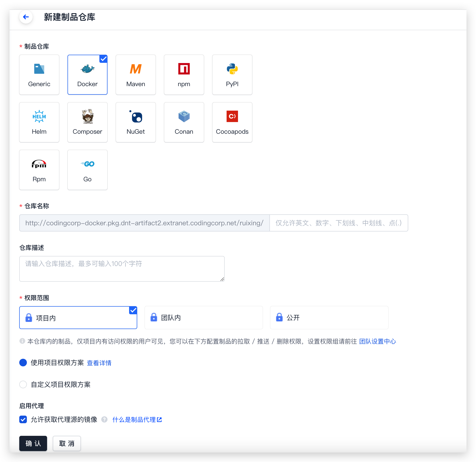
Task: Select 自定义项目权限方案 radio option
Action: coord(23,384)
